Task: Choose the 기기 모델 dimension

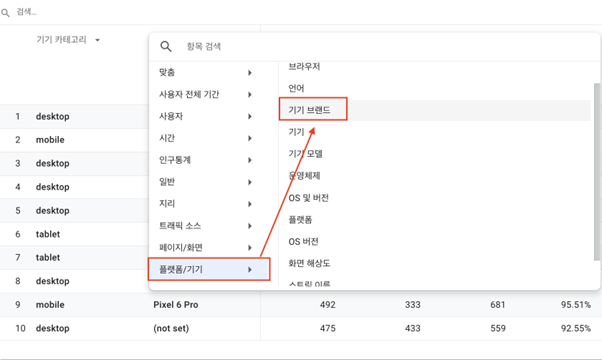Action: (x=306, y=154)
